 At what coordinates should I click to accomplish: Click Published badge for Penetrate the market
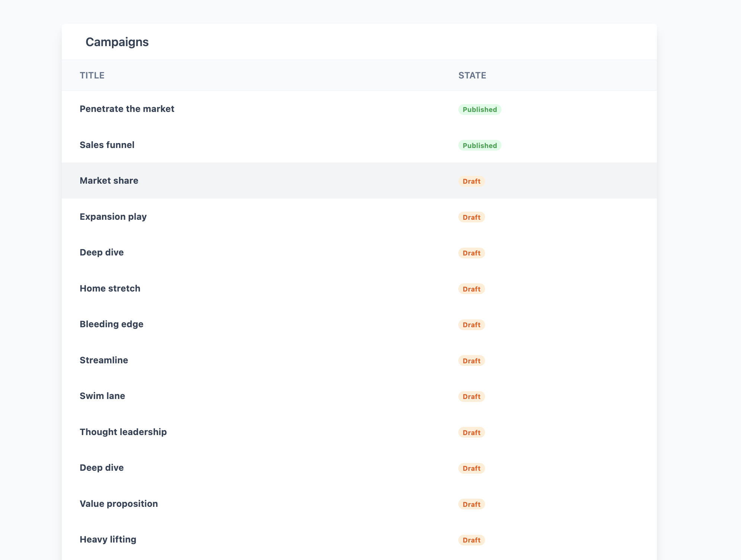(479, 110)
